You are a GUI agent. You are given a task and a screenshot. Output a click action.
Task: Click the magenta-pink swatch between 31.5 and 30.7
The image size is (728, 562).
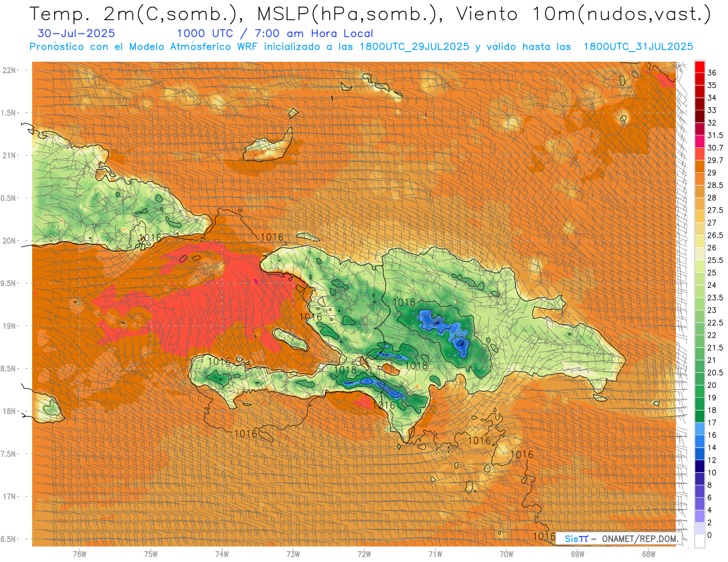pos(699,141)
